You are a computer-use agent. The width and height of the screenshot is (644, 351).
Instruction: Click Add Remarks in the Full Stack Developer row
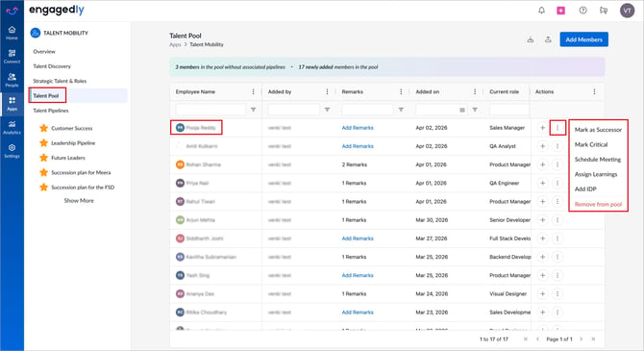pyautogui.click(x=358, y=238)
